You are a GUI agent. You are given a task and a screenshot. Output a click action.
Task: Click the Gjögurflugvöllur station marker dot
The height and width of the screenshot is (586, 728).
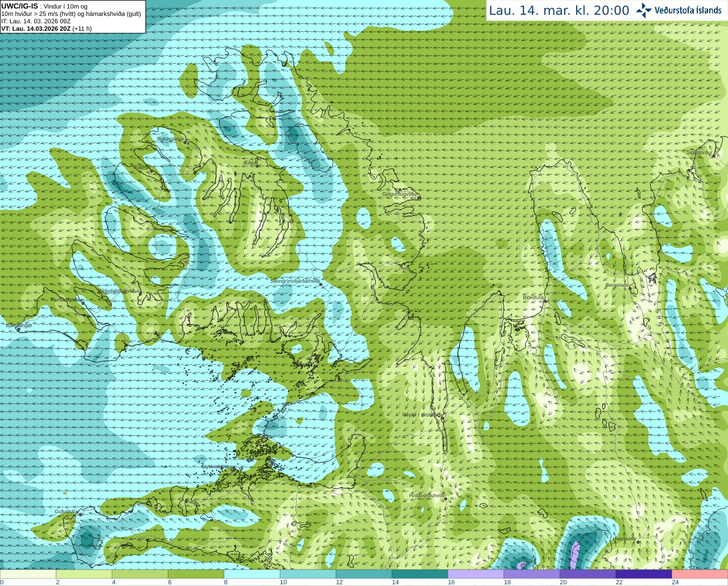pos(419,198)
